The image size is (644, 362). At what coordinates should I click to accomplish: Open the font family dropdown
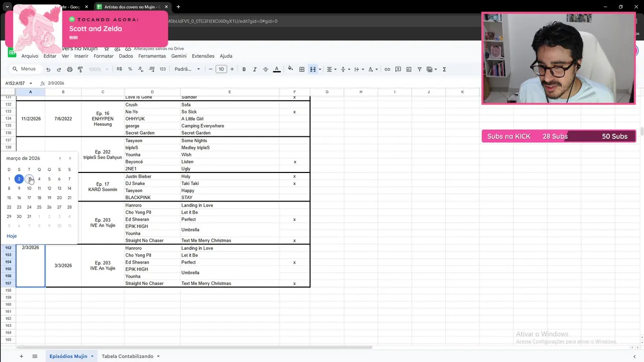pos(187,69)
